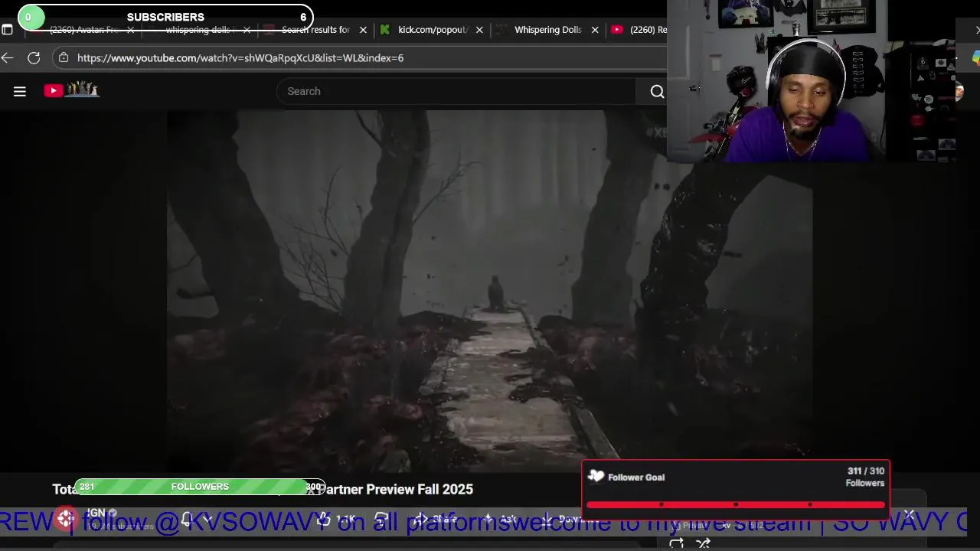980x551 pixels.
Task: Click the video player to pause playback
Action: [490, 291]
